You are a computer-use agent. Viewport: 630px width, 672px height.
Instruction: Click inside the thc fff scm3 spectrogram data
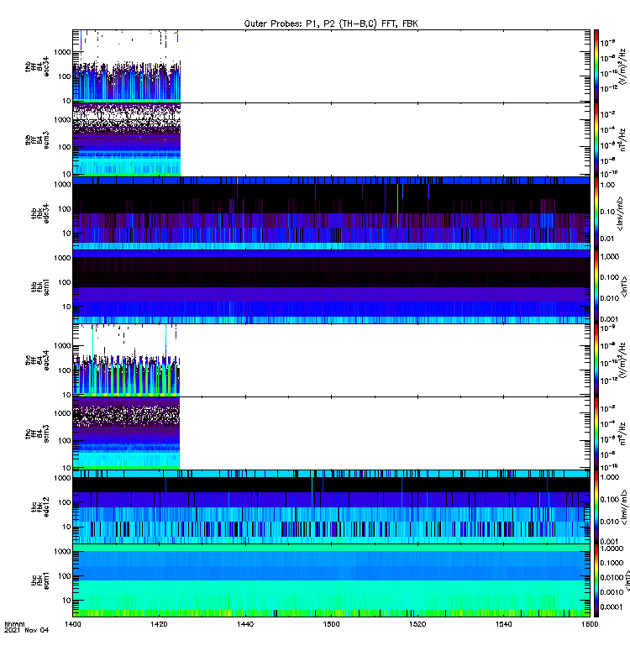(126, 433)
